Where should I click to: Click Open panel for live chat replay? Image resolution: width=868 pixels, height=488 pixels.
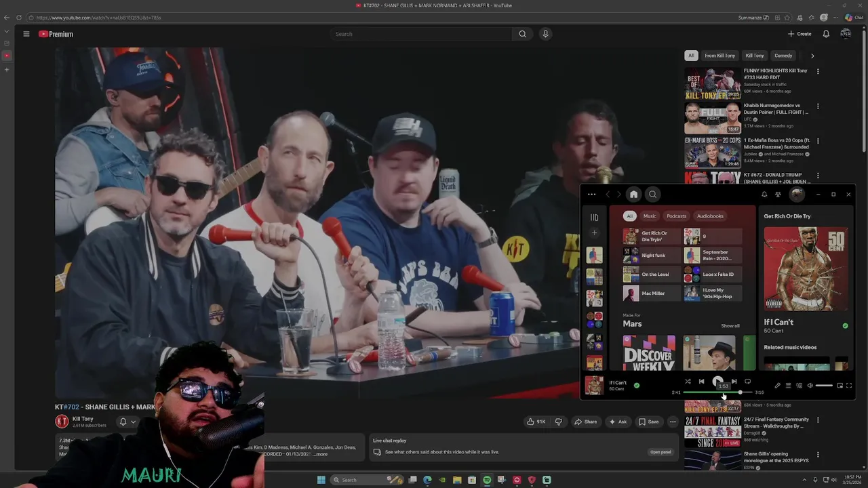(660, 452)
